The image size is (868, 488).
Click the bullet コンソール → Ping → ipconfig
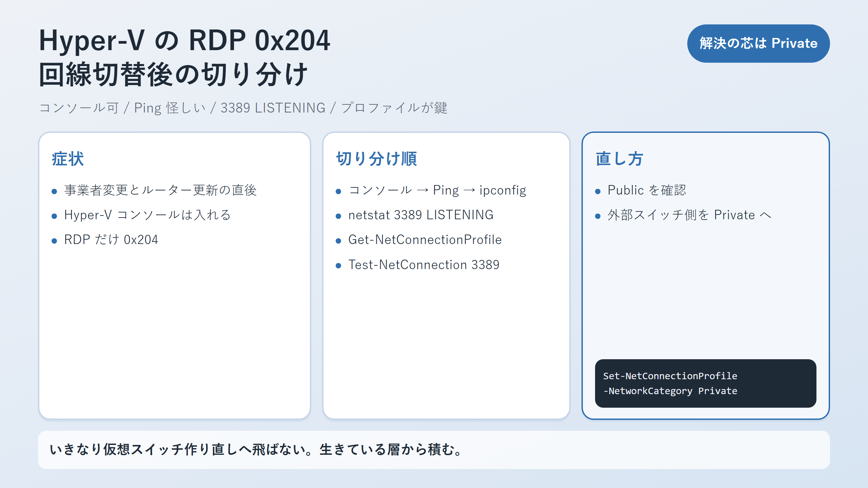coord(437,190)
